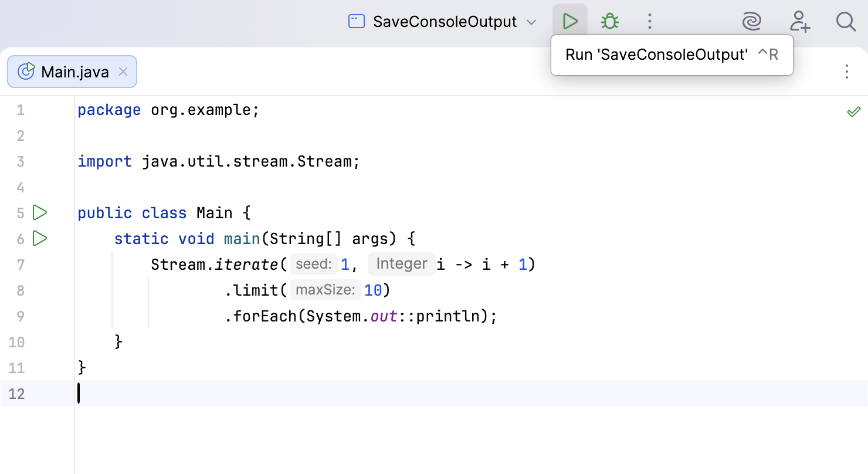Viewport: 868px width, 474px height.
Task: Click the maxSize parameter hint
Action: coord(325,289)
